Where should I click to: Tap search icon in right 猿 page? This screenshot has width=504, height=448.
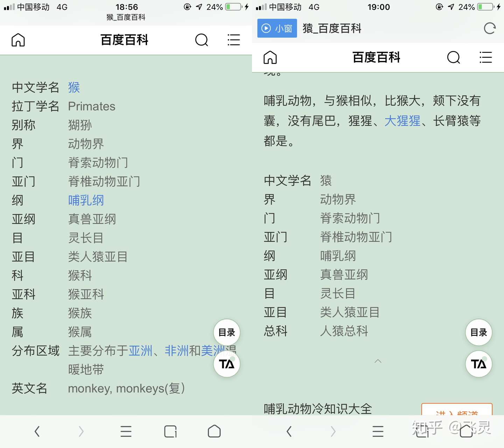[453, 57]
